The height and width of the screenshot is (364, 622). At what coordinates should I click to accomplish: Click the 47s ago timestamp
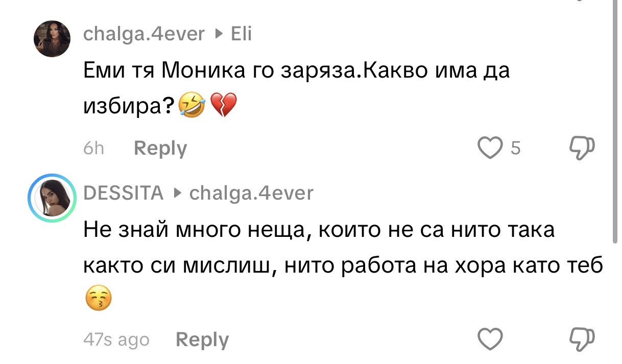(116, 338)
